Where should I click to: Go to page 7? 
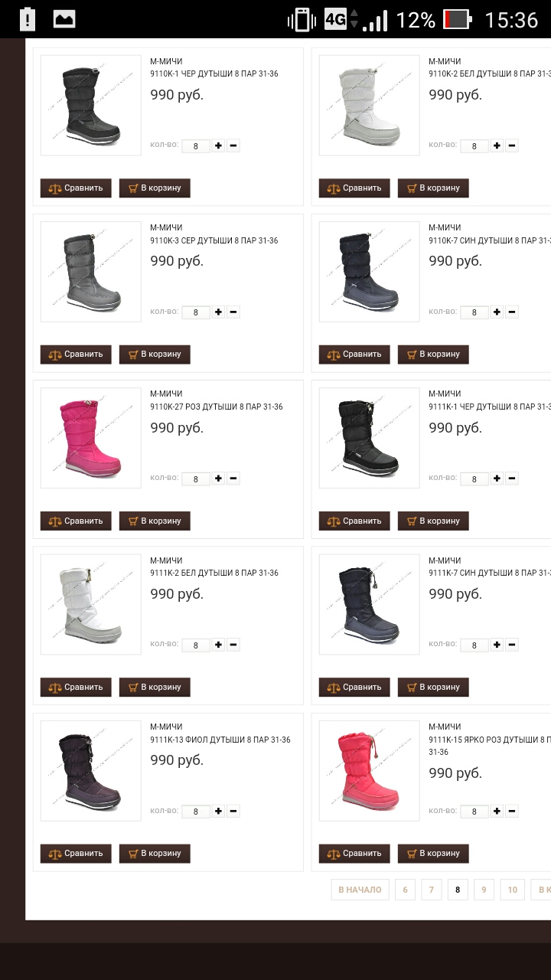pos(431,890)
